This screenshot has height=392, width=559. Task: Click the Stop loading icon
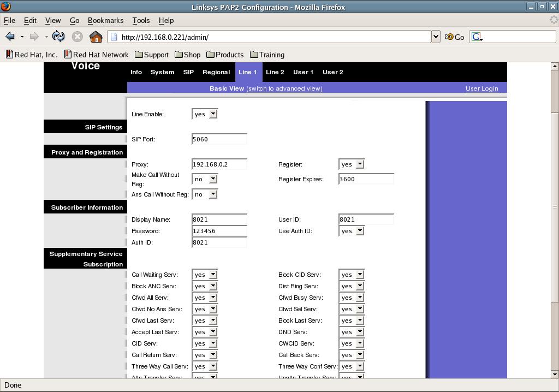78,37
